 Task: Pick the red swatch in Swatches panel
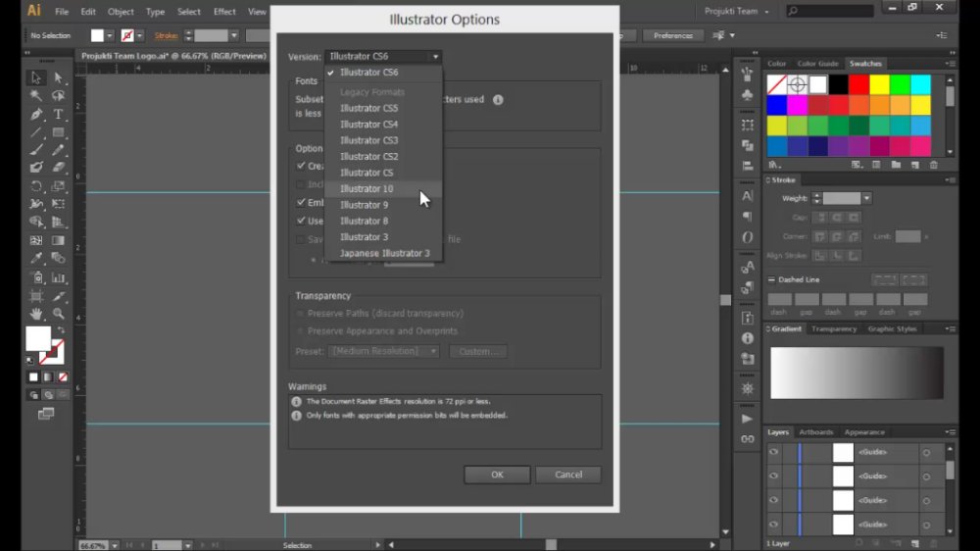point(858,84)
